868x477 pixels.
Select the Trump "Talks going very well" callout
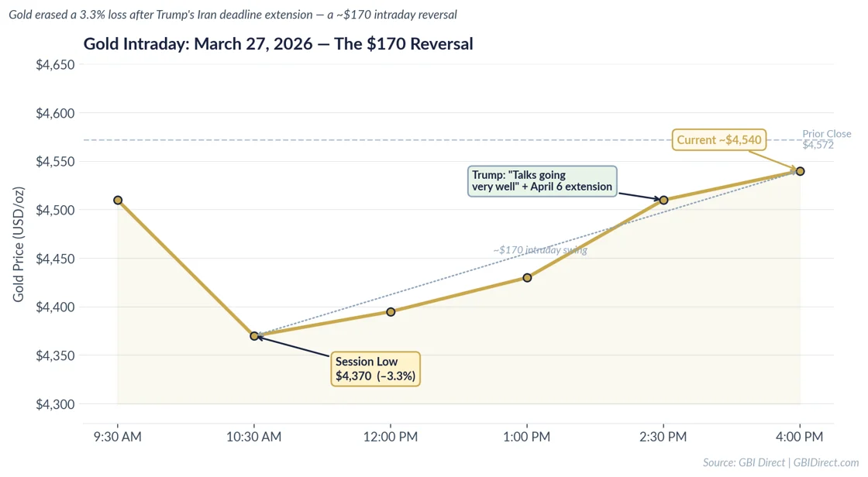pos(542,181)
